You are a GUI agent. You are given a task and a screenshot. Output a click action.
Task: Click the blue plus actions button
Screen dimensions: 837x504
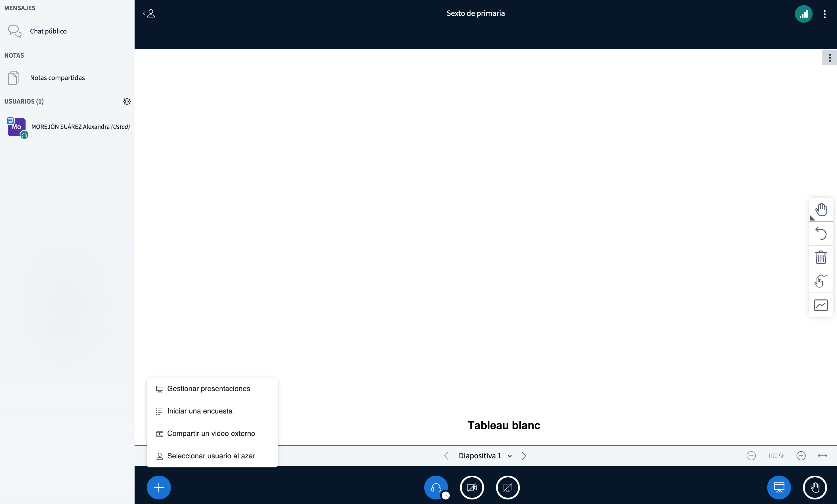(x=159, y=487)
